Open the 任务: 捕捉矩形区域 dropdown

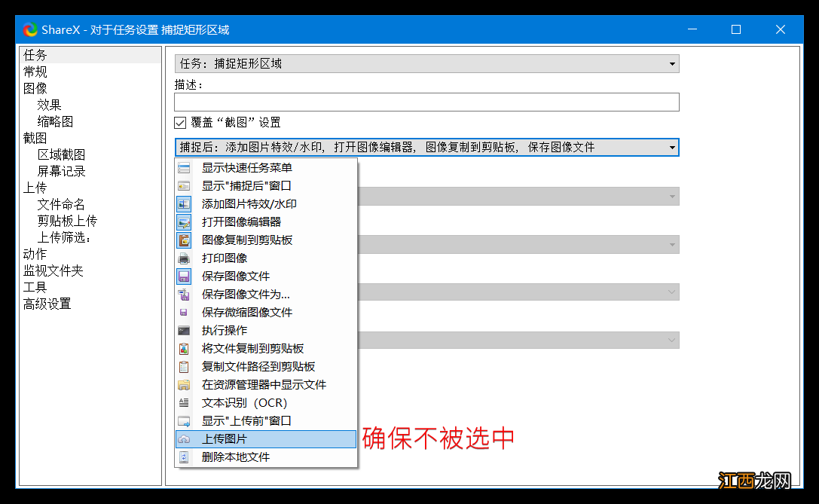coord(426,64)
